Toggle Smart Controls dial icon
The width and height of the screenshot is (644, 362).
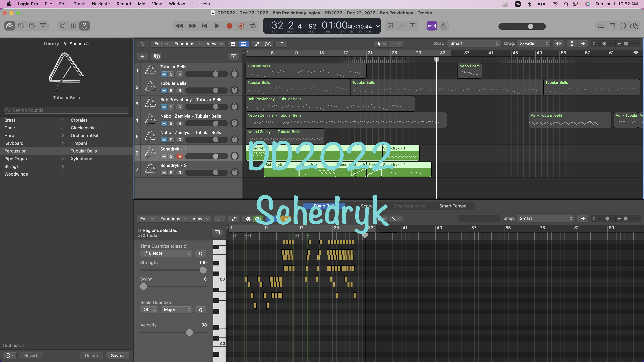pos(62,26)
